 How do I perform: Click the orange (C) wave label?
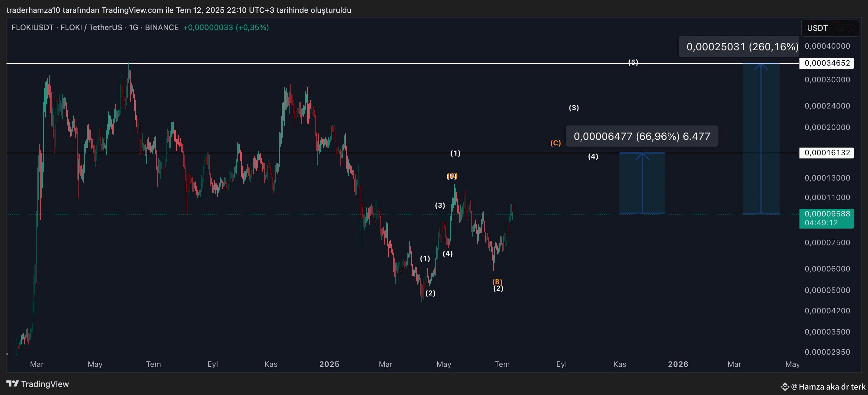click(556, 143)
